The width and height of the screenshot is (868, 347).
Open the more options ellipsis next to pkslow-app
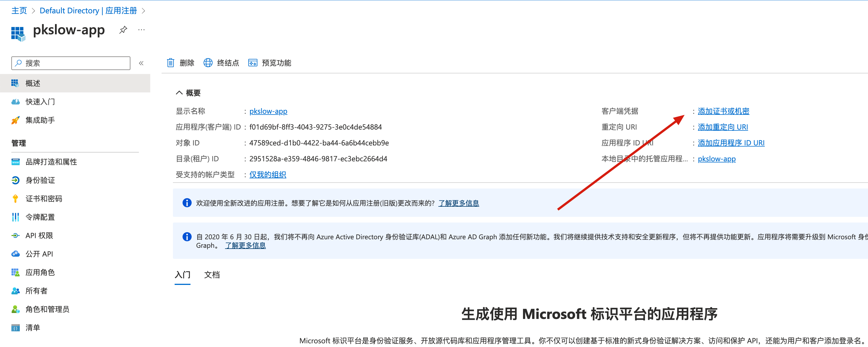(141, 30)
